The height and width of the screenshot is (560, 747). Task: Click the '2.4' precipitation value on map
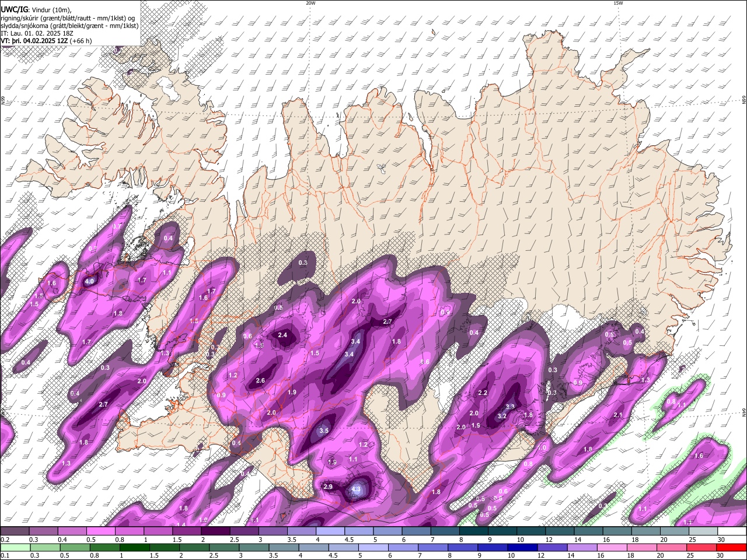(x=283, y=335)
